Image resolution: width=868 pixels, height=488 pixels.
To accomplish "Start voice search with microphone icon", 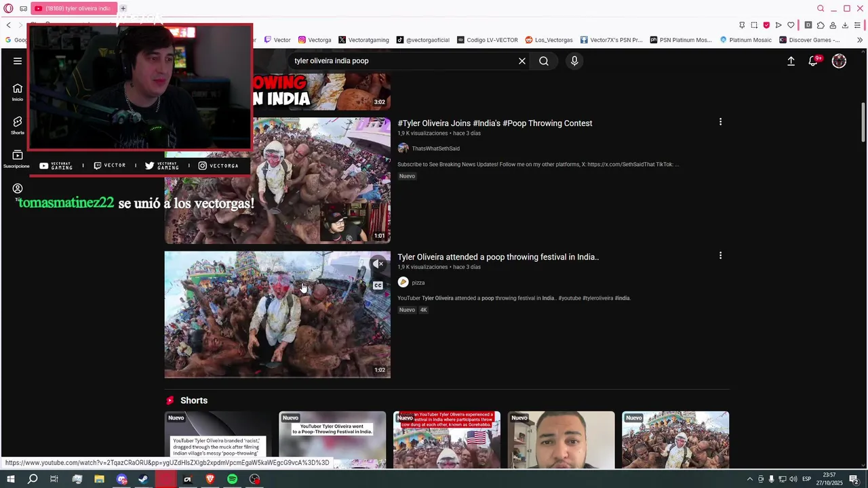I will click(574, 61).
